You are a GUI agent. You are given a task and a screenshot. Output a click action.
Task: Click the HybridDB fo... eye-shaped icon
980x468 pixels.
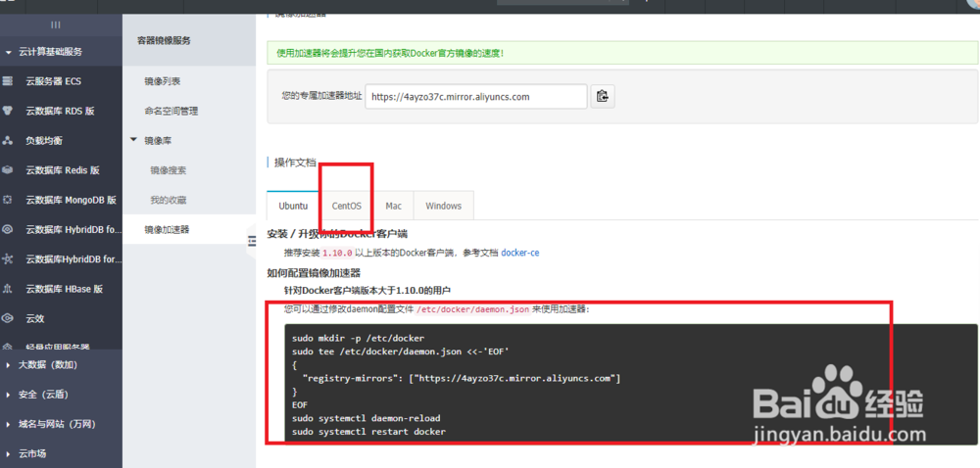click(8, 229)
